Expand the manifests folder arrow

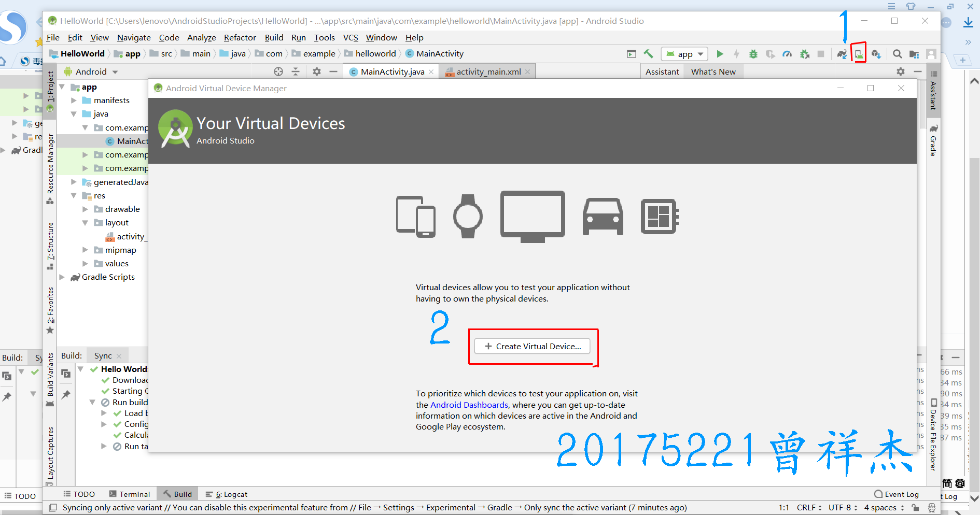[74, 101]
